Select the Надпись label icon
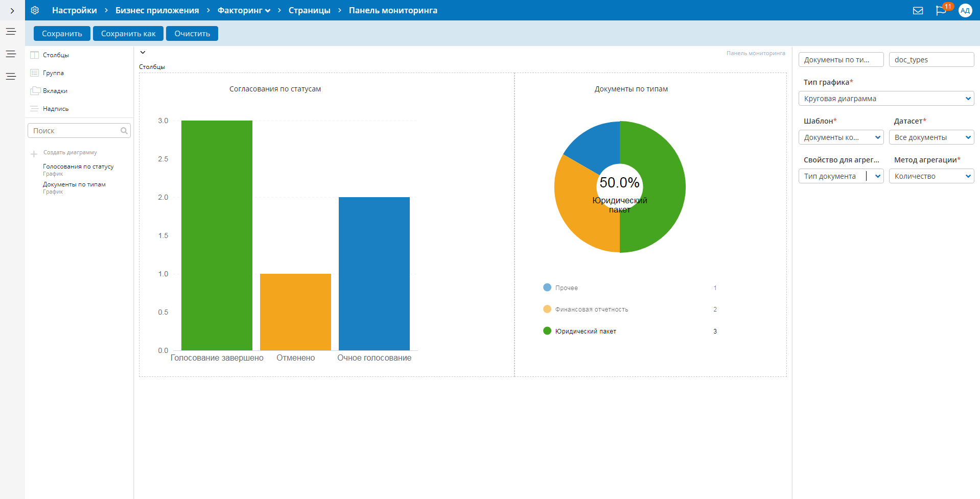Screen dimensions: 980x499 click(x=35, y=109)
